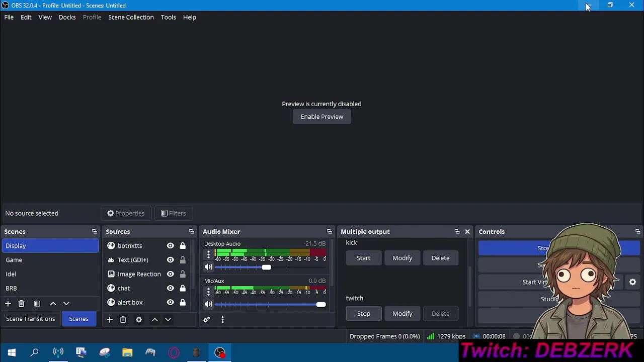This screenshot has width=644, height=362.
Task: Close the Multiple output dock
Action: click(467, 232)
